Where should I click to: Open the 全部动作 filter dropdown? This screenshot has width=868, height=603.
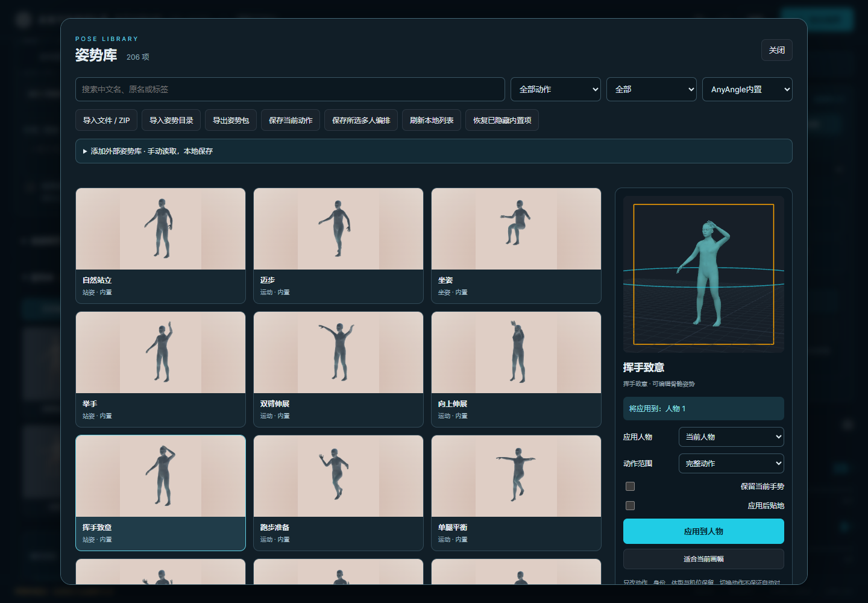tap(556, 89)
